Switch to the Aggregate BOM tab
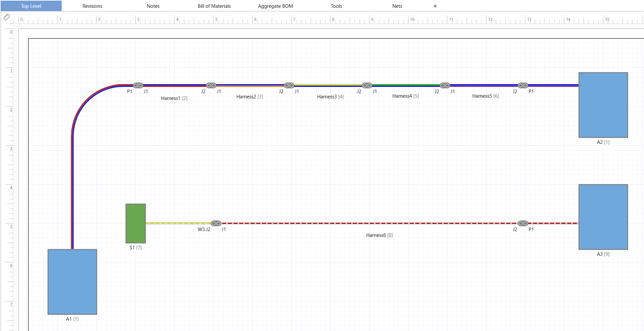The image size is (644, 331). click(275, 6)
